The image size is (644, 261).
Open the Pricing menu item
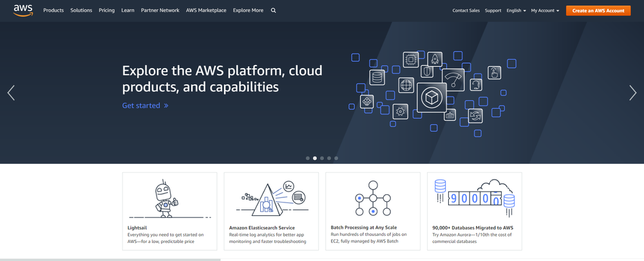coord(107,11)
